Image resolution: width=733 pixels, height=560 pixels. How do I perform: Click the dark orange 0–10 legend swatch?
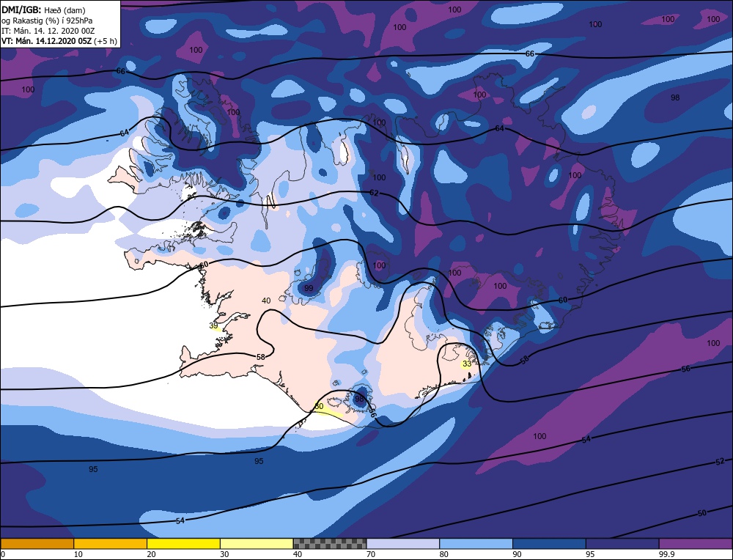click(37, 543)
